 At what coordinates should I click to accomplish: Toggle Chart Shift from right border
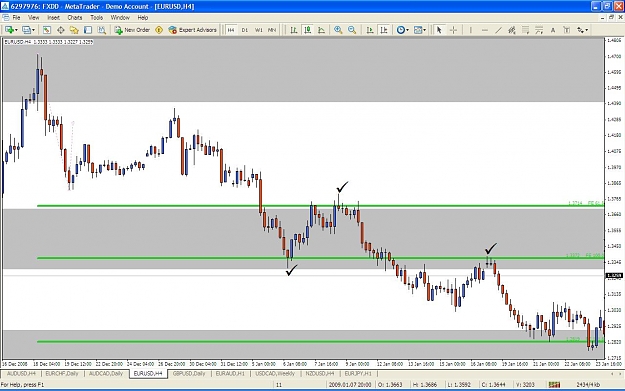click(x=384, y=30)
